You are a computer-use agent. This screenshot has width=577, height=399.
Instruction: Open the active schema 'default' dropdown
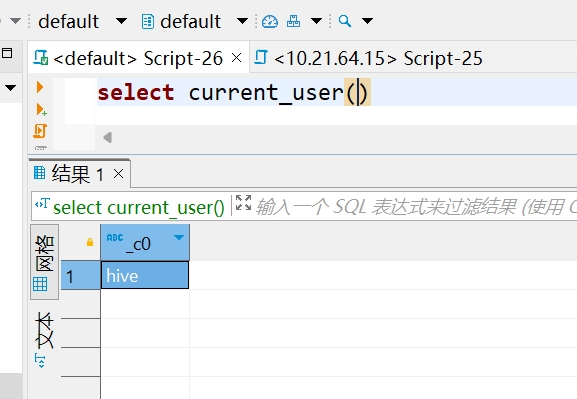pyautogui.click(x=194, y=21)
